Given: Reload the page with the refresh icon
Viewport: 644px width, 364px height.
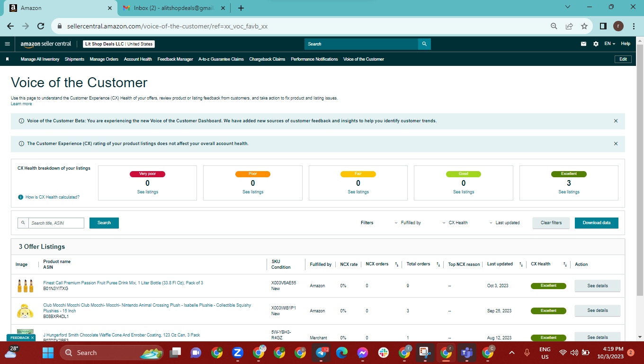Looking at the screenshot, I should 41,26.
